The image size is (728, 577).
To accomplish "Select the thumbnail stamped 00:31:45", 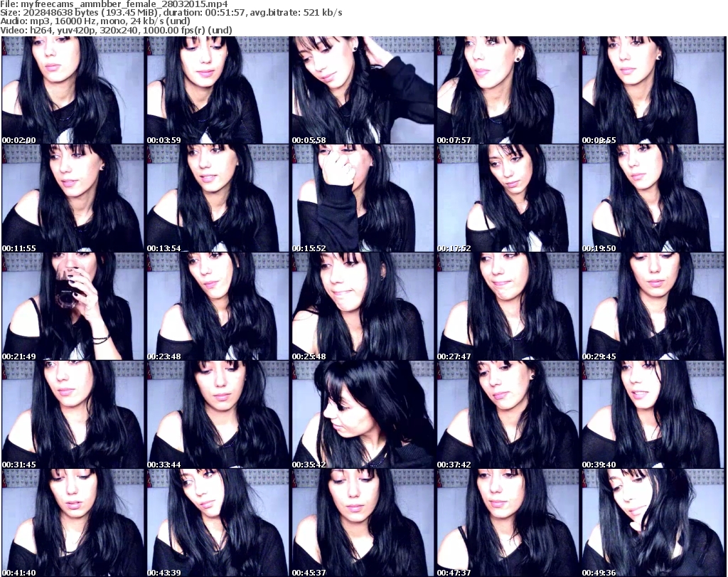I will point(73,414).
